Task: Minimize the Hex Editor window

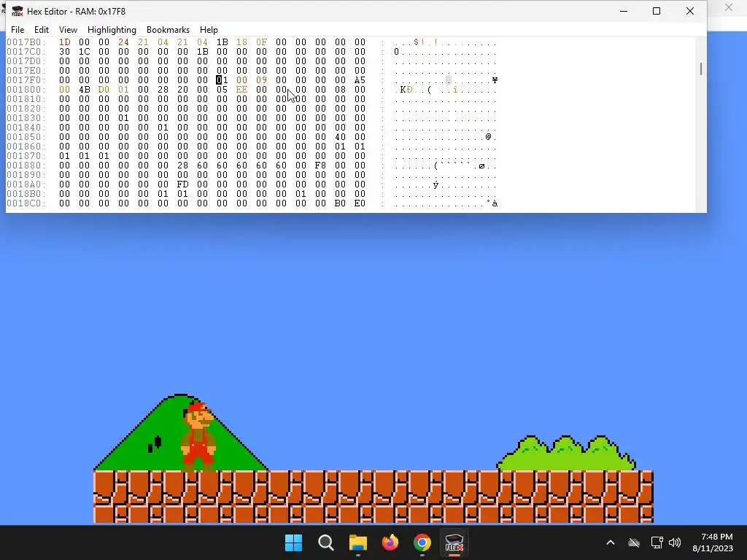Action: 624,11
